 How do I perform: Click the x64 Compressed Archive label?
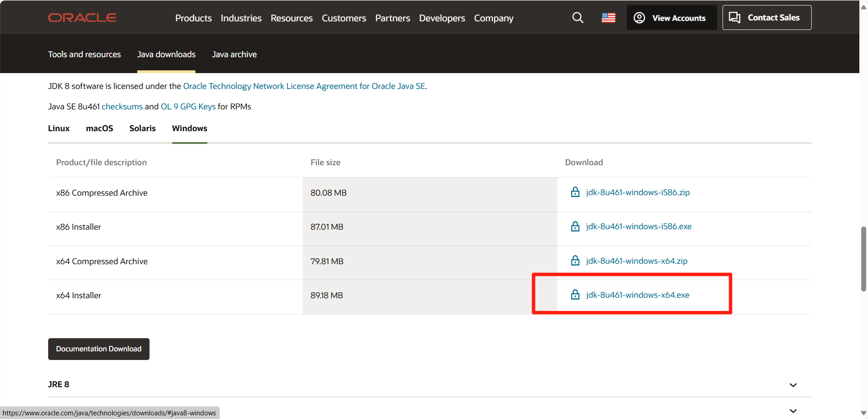[102, 261]
